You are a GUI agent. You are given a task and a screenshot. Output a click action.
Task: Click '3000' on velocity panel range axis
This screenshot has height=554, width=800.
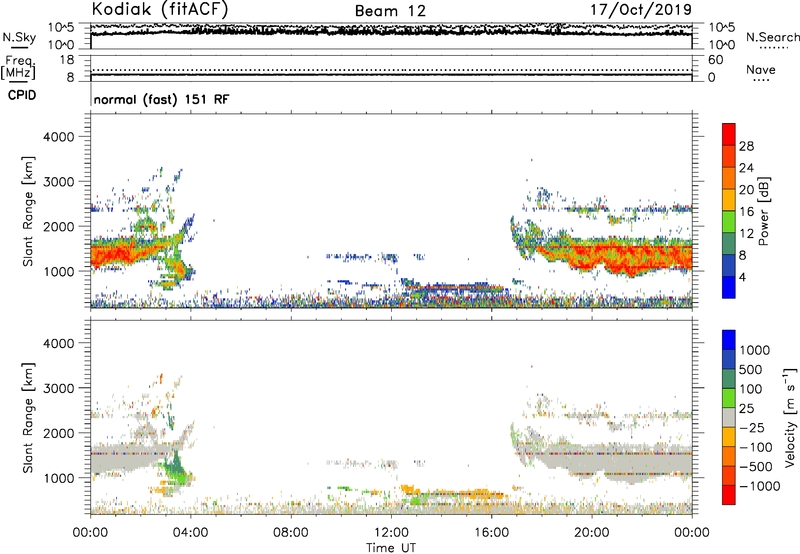(59, 388)
